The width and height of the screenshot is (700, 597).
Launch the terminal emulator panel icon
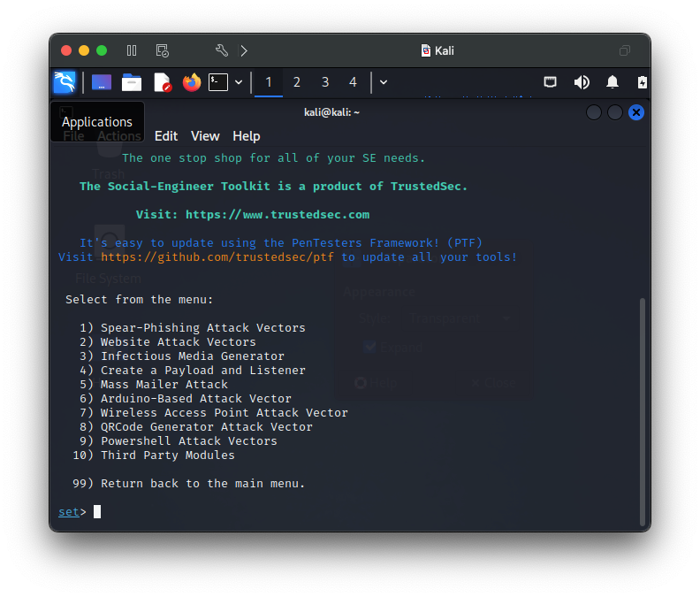point(218,82)
